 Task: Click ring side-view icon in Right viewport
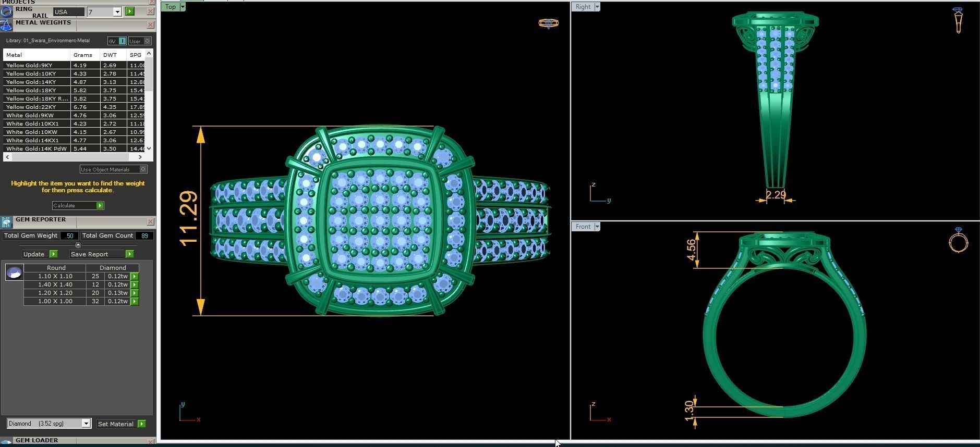pyautogui.click(x=958, y=20)
